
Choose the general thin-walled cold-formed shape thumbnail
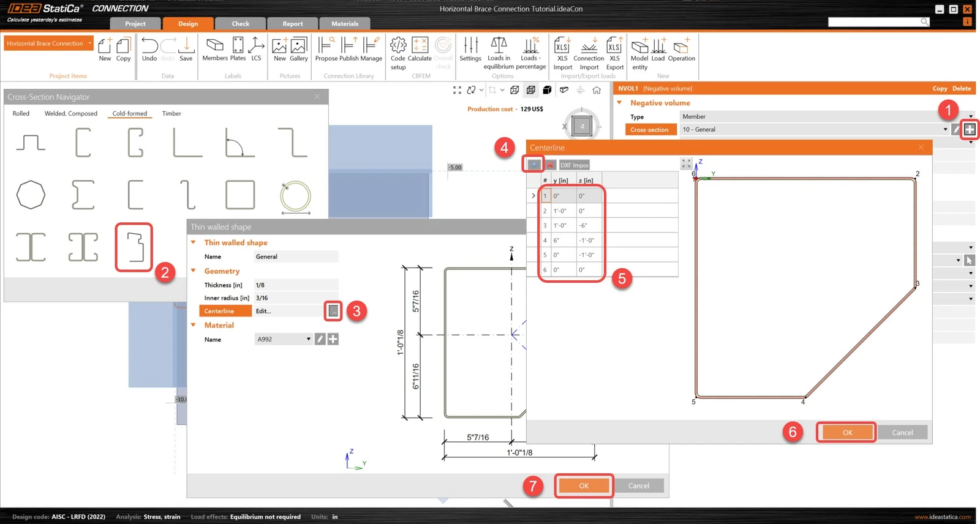[x=134, y=247]
